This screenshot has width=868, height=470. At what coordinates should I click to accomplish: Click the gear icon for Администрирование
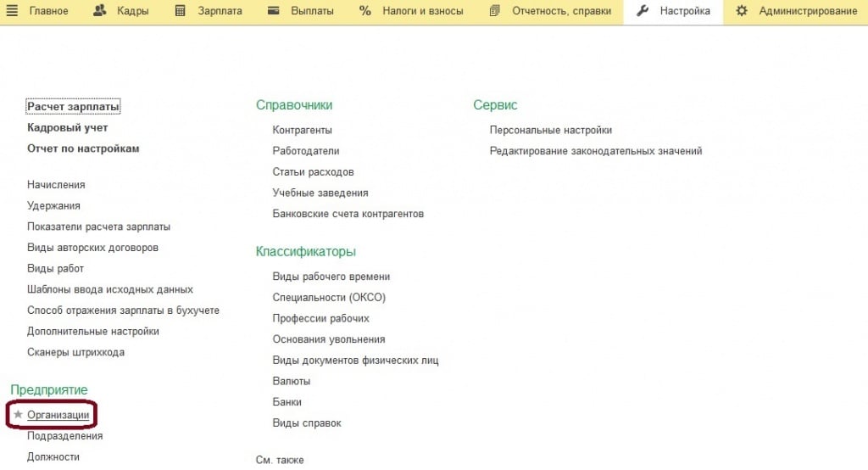coord(743,11)
